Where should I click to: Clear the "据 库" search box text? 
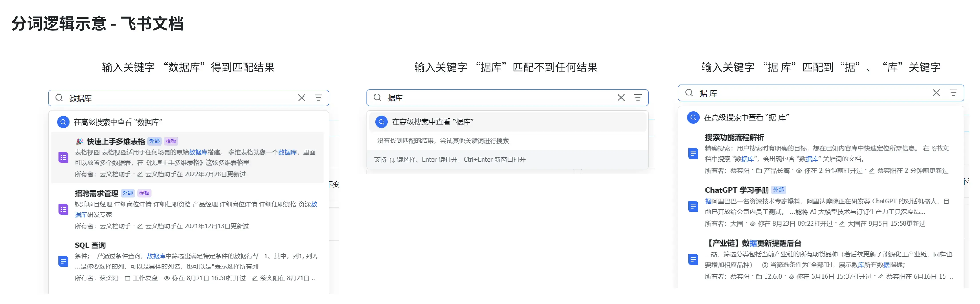click(937, 93)
